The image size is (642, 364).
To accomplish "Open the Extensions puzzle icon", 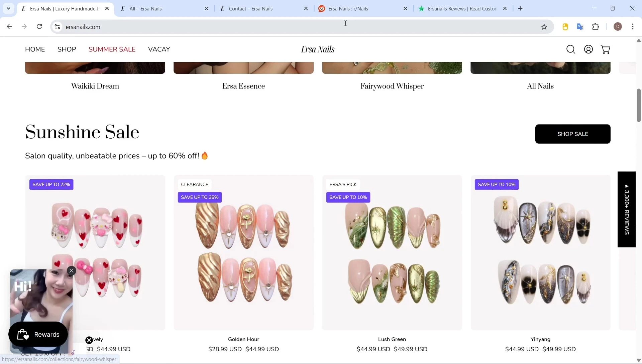I will [x=596, y=27].
